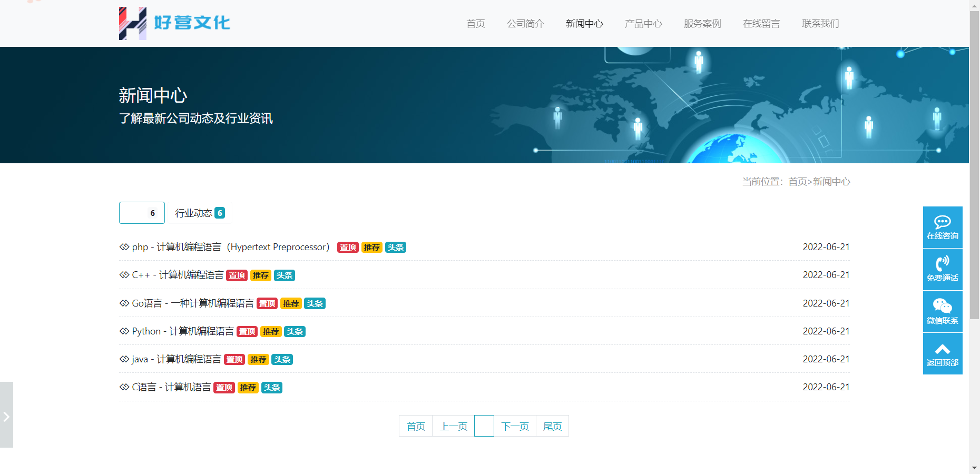Click the 头条 badge on the Python article
This screenshot has width=980, height=474.
coord(295,332)
